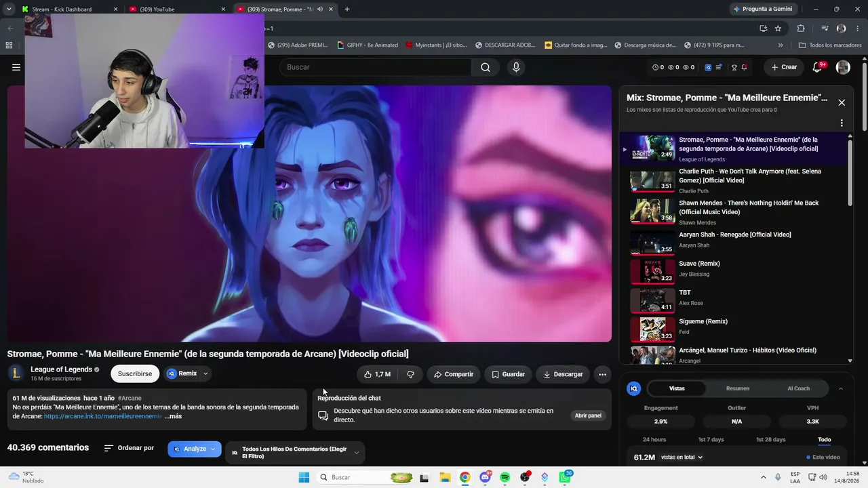Open Chrome extensions puzzle icon
868x488 pixels.
(801, 28)
